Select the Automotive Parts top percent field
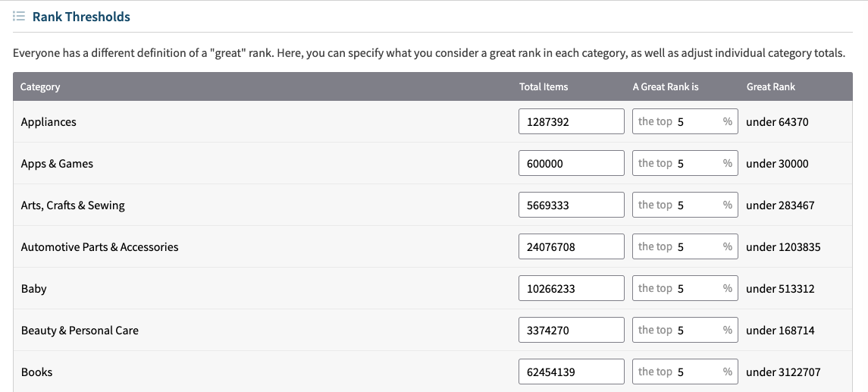 [685, 246]
